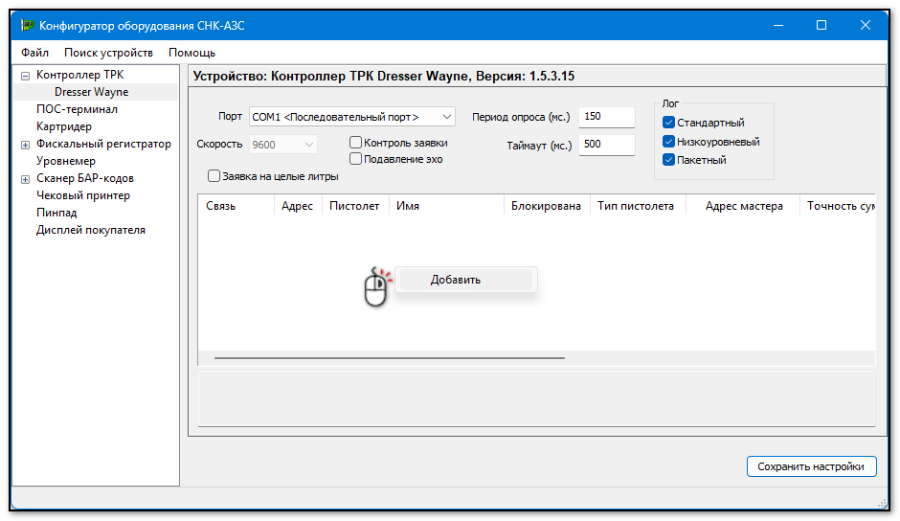Viewport: 900px width, 521px height.
Task: Click the Период опроса input field
Action: pos(606,117)
